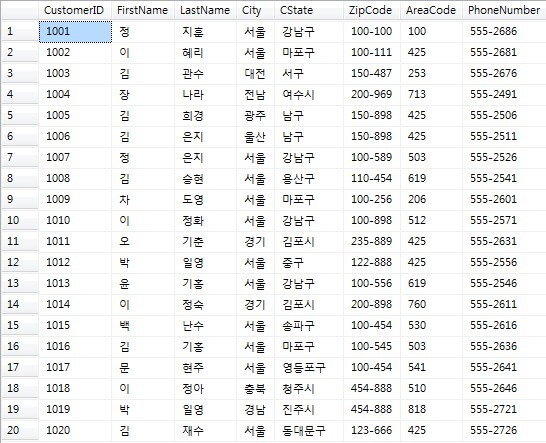The width and height of the screenshot is (546, 443).
Task: Select row header number 1
Action: (x=20, y=31)
